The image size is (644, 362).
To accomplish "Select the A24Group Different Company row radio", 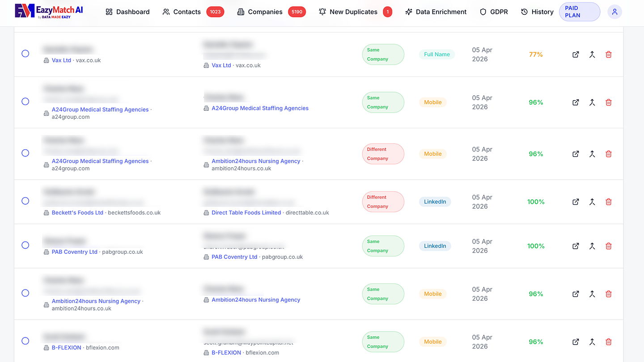I will (25, 153).
